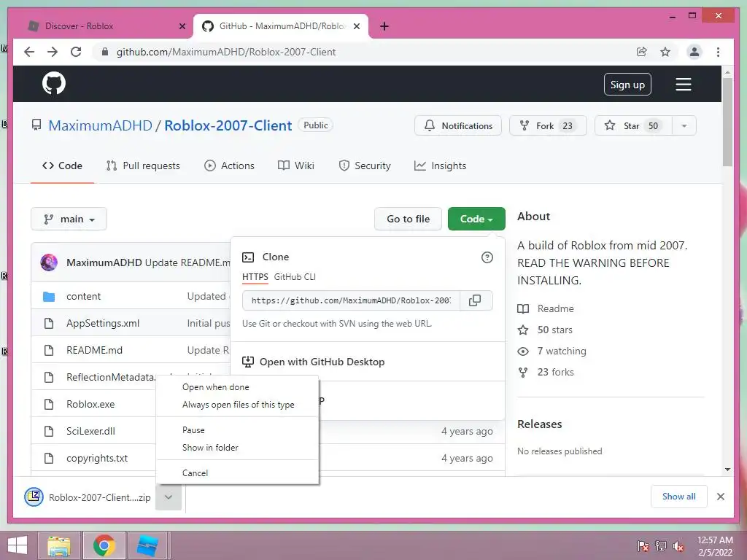Select the Code repository tab
Viewport: 747px width, 560px height.
[62, 166]
